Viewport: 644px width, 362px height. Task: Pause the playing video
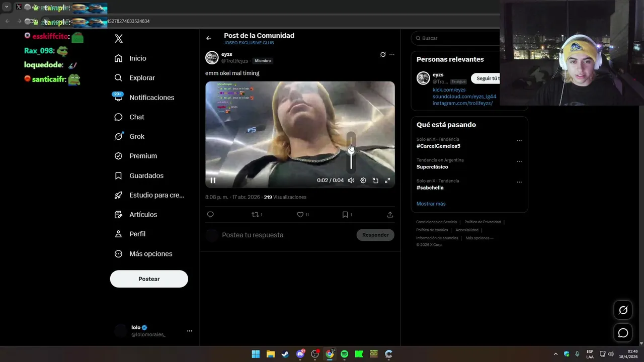coord(213,180)
